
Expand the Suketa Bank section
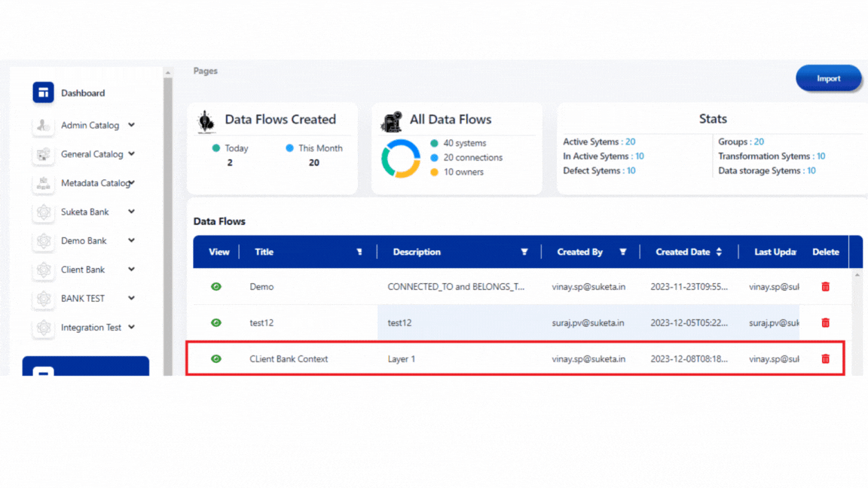131,212
